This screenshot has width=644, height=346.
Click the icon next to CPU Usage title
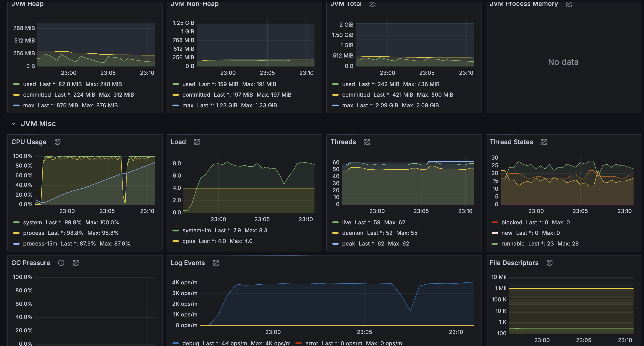coord(58,142)
